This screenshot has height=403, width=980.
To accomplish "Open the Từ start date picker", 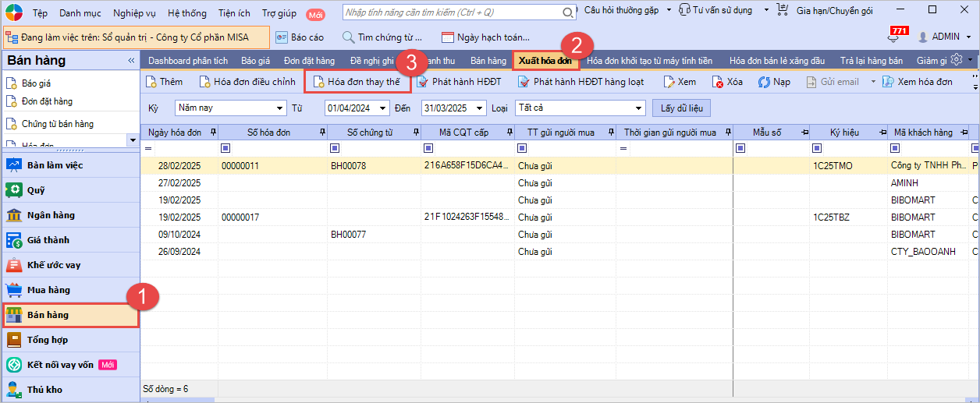I will [x=383, y=108].
